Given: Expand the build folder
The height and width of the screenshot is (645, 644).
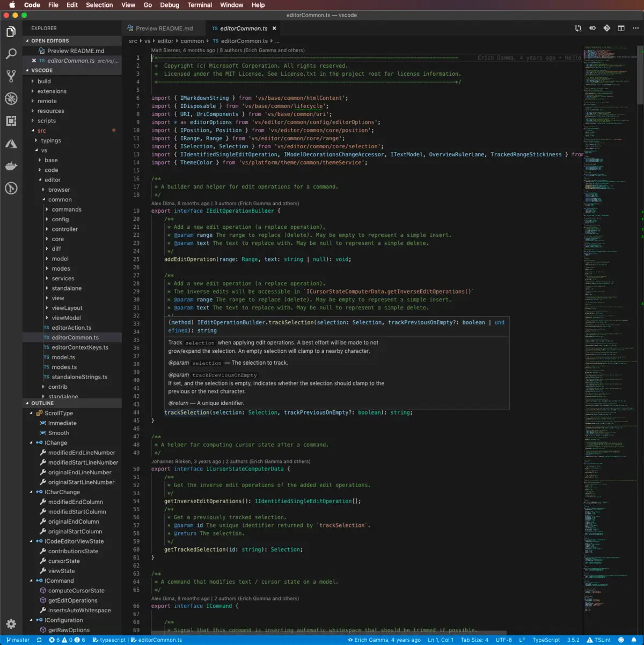Looking at the screenshot, I should click(x=72, y=82).
